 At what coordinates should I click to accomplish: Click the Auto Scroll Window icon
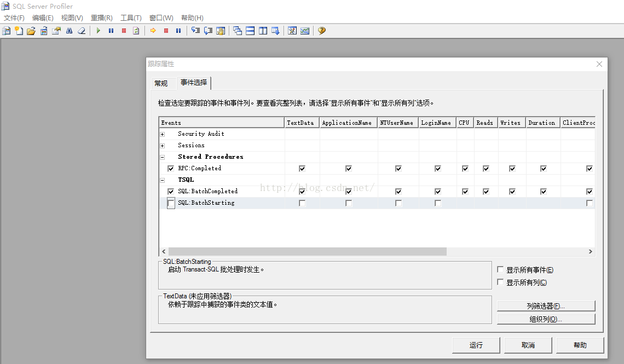pyautogui.click(x=275, y=31)
